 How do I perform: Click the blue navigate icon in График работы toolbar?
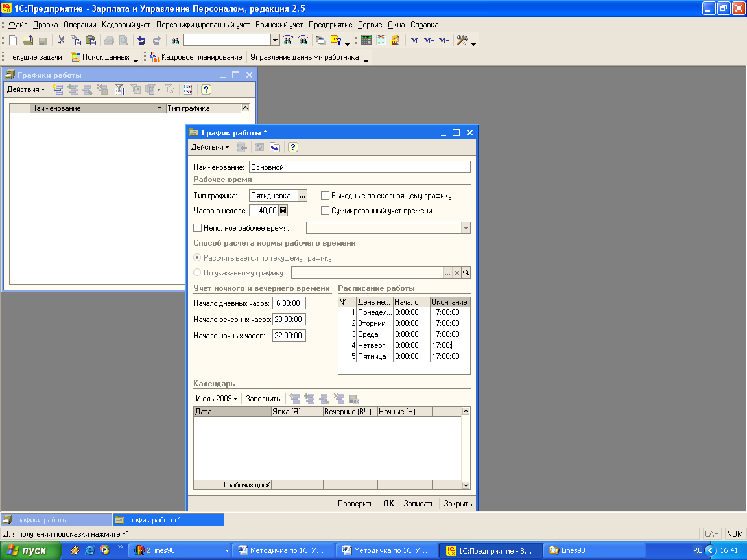pyautogui.click(x=275, y=147)
